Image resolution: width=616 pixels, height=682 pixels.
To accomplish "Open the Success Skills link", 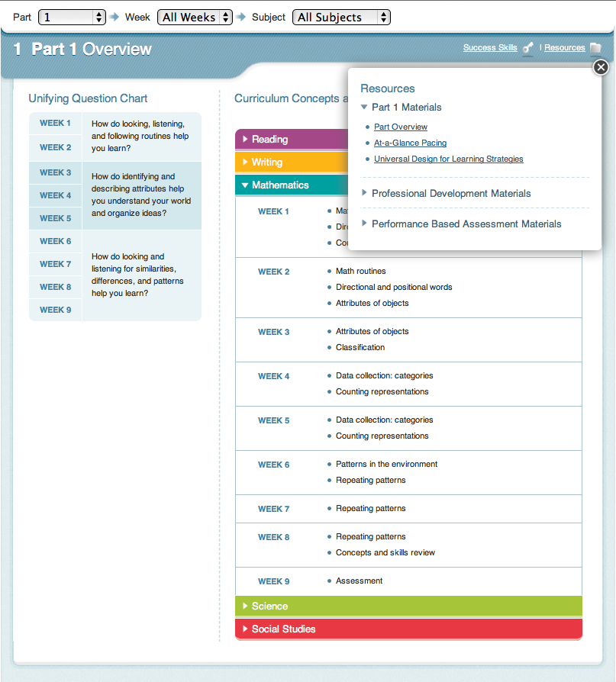I will [490, 47].
